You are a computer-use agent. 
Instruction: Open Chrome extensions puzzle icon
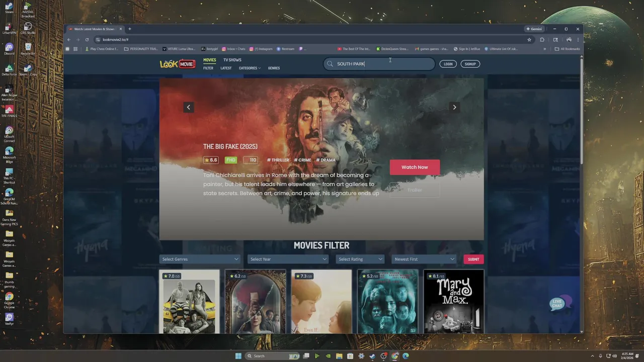click(x=542, y=40)
